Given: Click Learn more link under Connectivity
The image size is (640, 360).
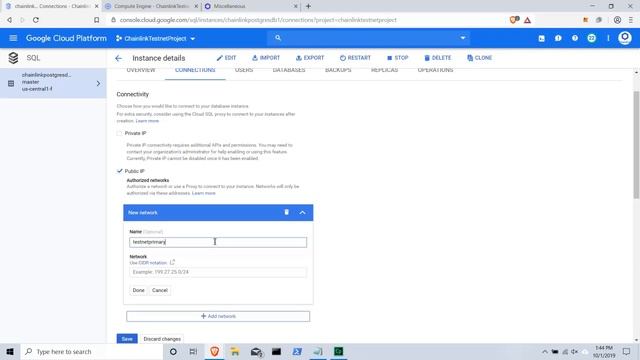Looking at the screenshot, I should 147,121.
